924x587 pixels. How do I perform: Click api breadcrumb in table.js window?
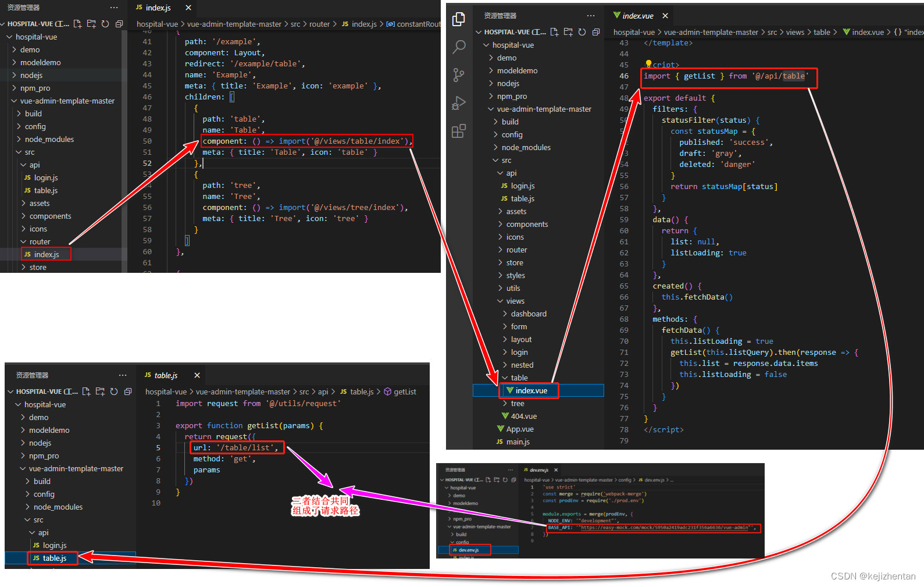pos(323,392)
